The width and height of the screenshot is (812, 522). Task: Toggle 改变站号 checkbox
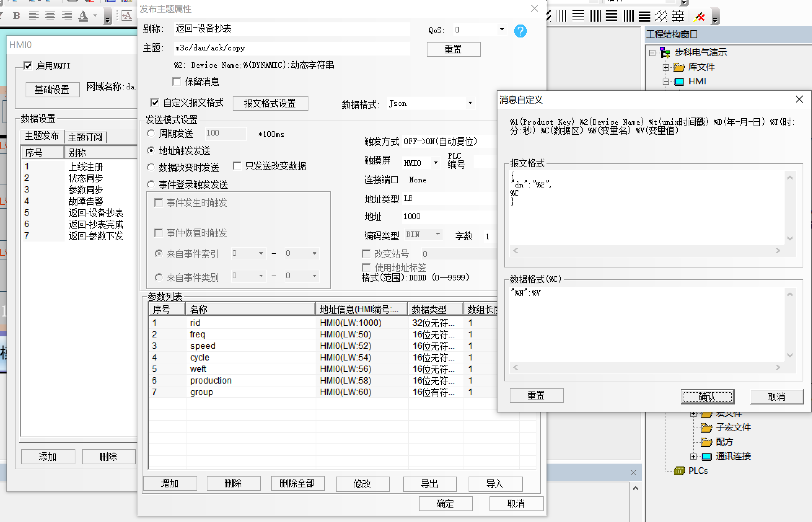click(x=366, y=254)
